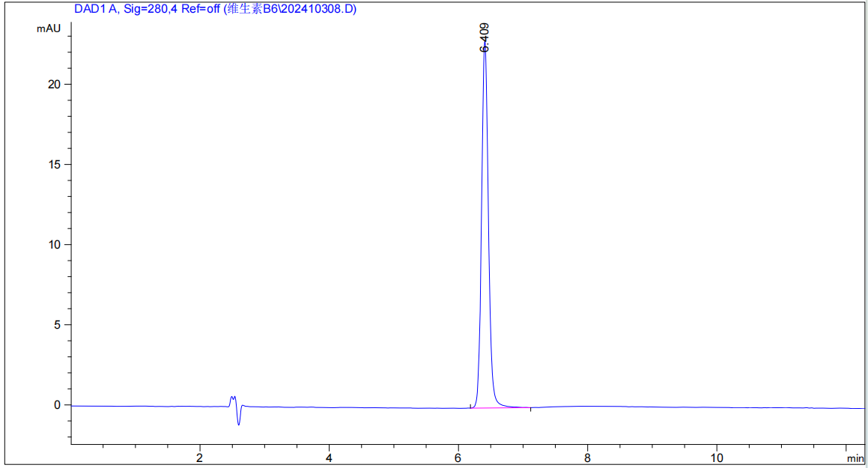The width and height of the screenshot is (868, 468).
Task: Click the 15 tick label on y-axis
Action: 54,164
